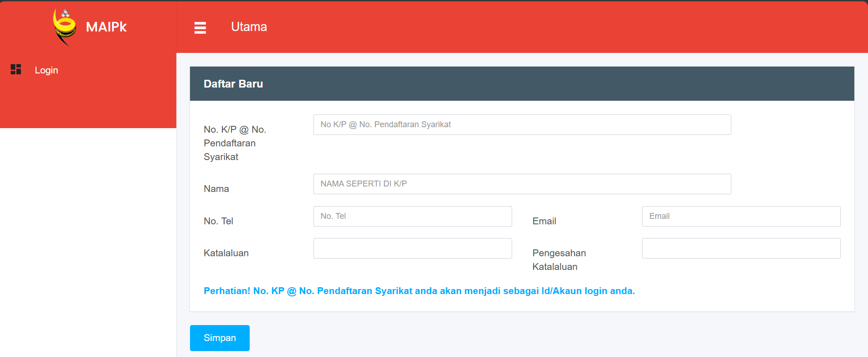
Task: Focus the Pengesahan Katalaluan confirmation field
Action: click(741, 248)
